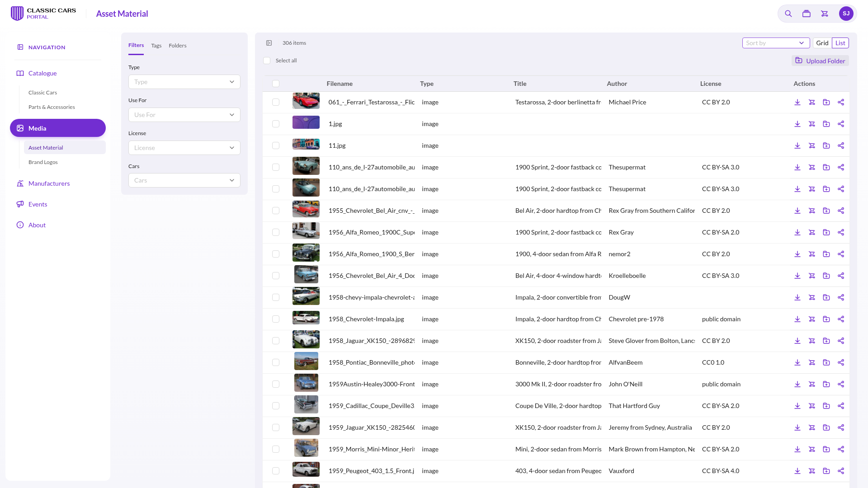Go to Parts & Accessories sub-page
This screenshot has width=868, height=488.
click(x=52, y=107)
